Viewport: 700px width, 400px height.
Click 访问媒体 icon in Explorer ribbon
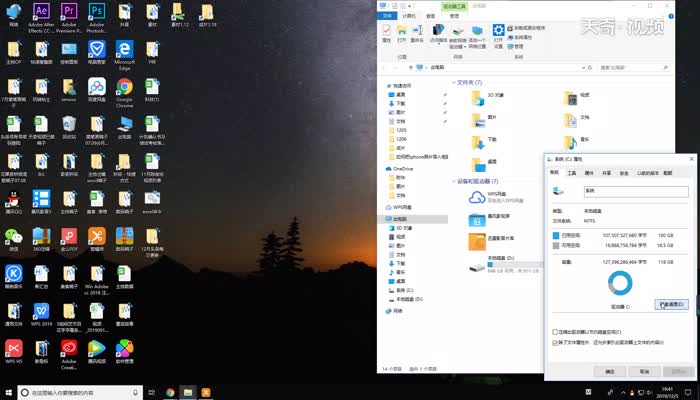(x=438, y=33)
